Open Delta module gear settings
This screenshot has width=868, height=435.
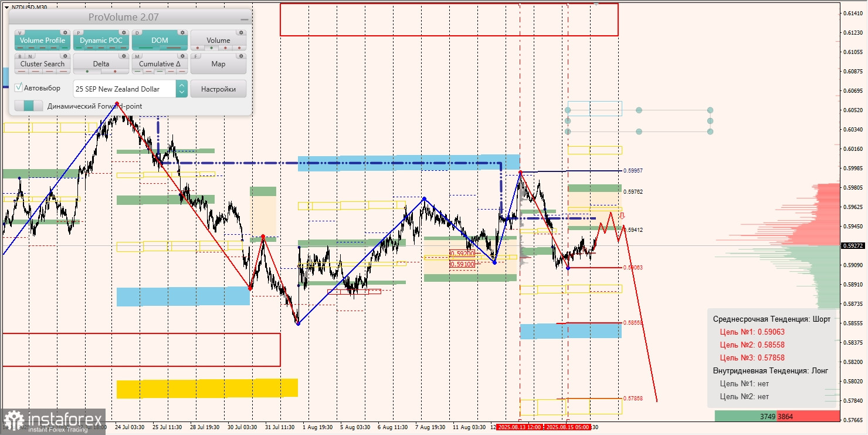124,56
